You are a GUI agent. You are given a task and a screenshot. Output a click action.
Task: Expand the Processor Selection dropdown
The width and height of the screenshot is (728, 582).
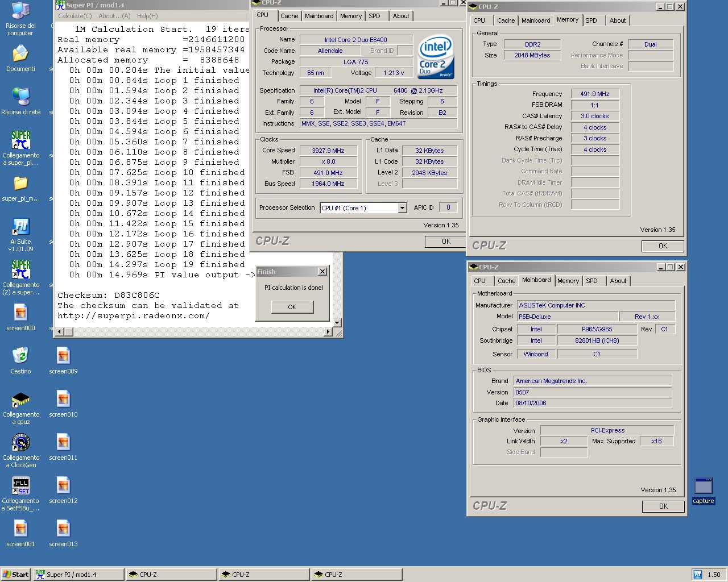(403, 208)
